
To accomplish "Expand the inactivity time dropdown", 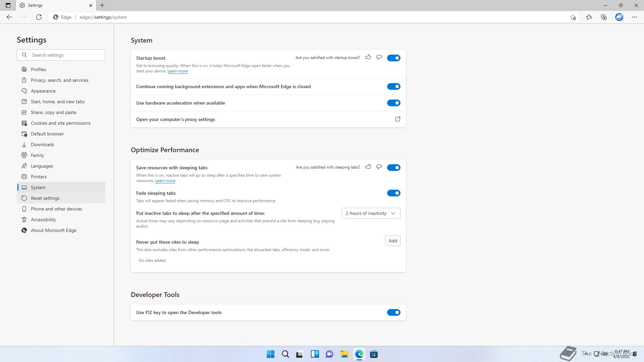I will tap(371, 213).
